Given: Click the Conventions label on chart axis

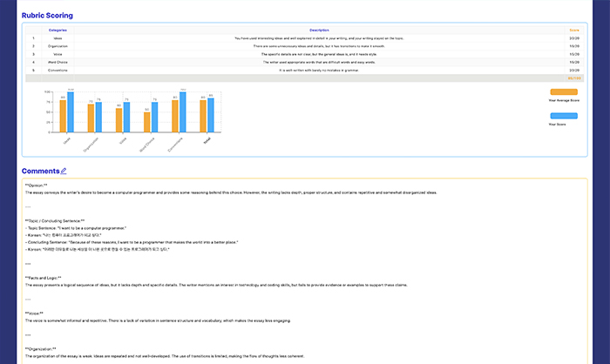Looking at the screenshot, I should pyautogui.click(x=177, y=142).
